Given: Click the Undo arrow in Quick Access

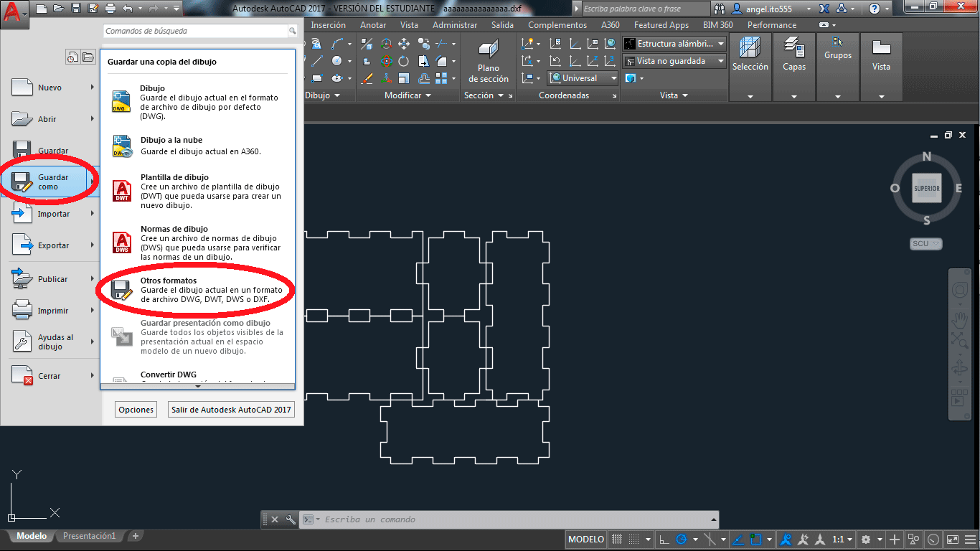Looking at the screenshot, I should click(128, 9).
